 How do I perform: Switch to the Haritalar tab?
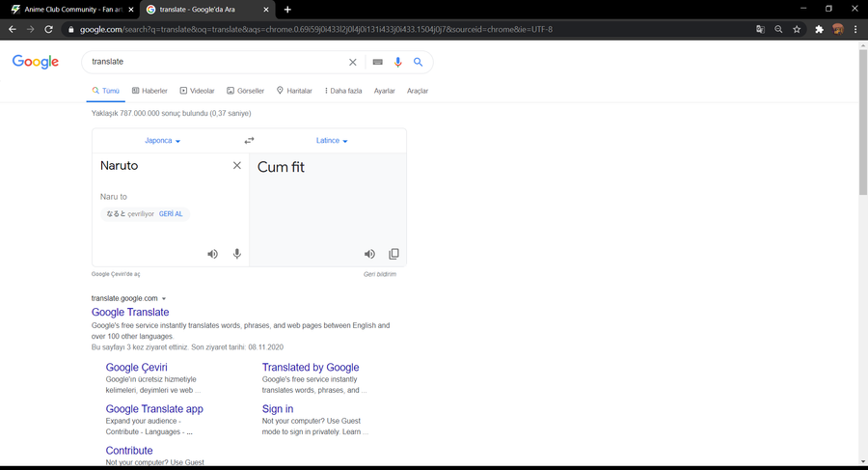(x=294, y=91)
